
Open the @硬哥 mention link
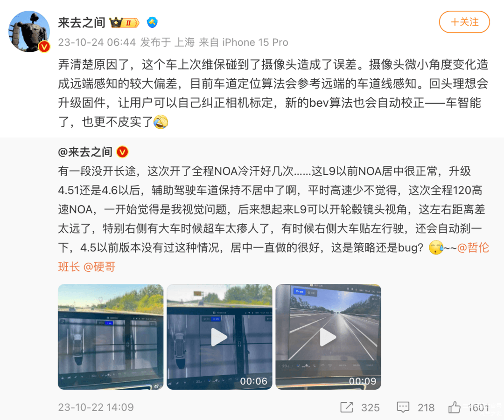coord(99,267)
